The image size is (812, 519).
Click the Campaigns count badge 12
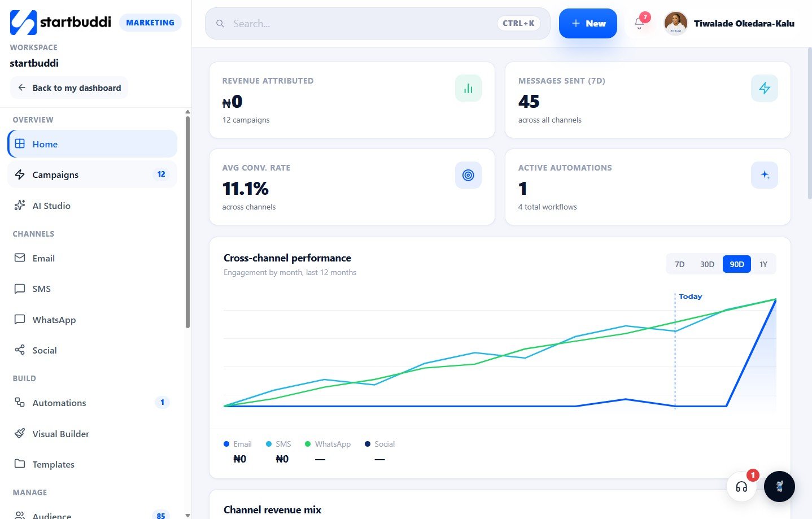[161, 174]
